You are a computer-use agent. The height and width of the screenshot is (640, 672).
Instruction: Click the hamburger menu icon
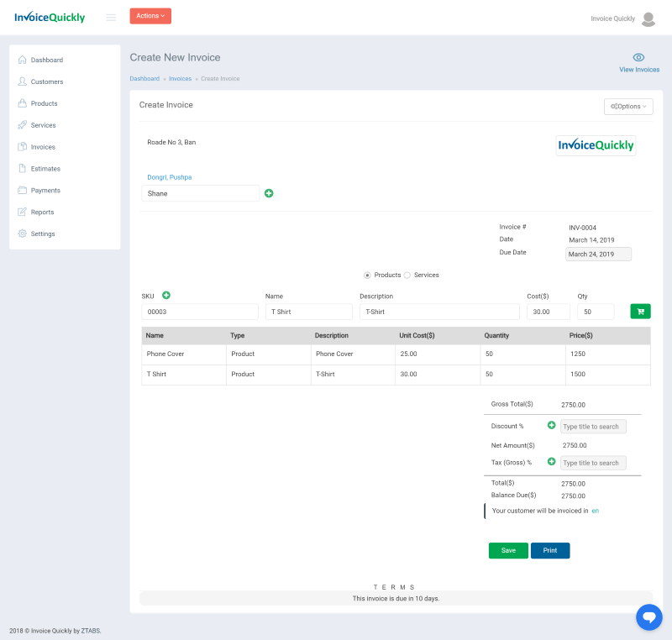[111, 17]
